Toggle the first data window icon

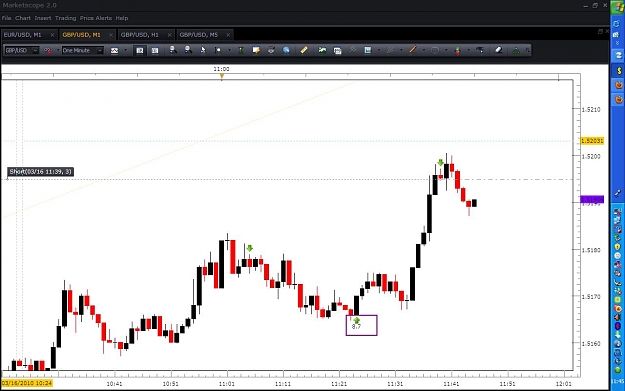pyautogui.click(x=140, y=51)
